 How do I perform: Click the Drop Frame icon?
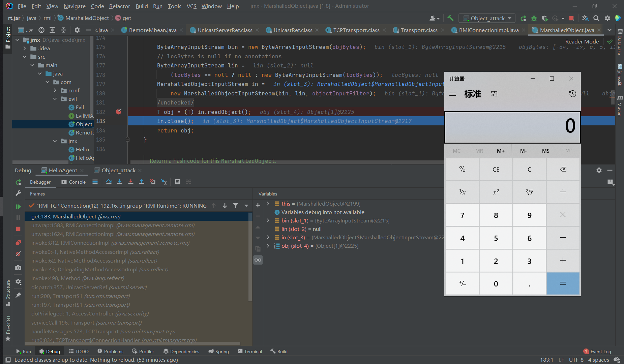[153, 182]
